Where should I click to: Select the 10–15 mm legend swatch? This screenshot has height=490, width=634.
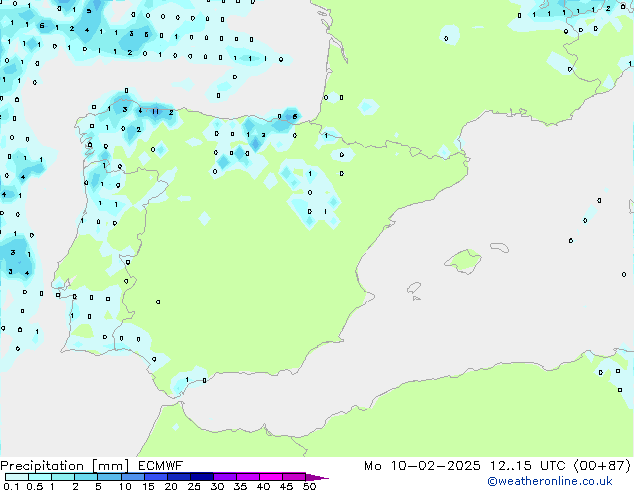click(133, 477)
